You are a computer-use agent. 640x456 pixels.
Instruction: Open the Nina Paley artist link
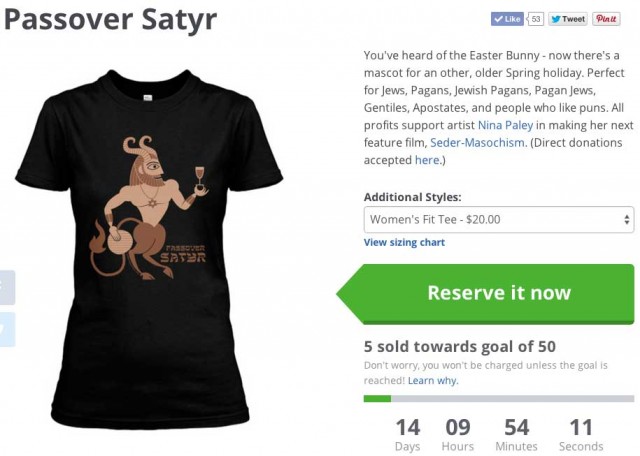(505, 125)
